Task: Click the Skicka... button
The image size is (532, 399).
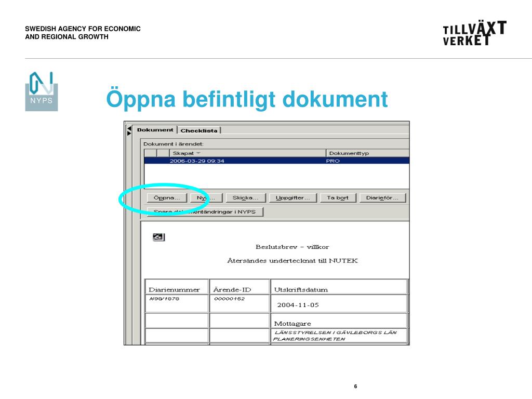Action: 246,198
